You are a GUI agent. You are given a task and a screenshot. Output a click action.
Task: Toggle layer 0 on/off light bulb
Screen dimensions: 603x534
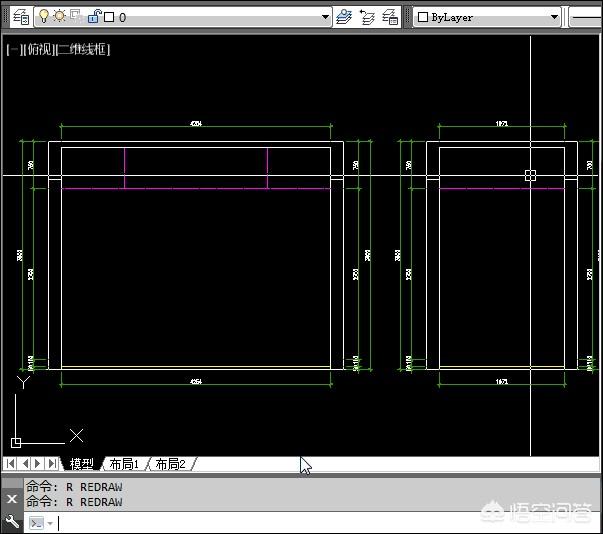(44, 17)
